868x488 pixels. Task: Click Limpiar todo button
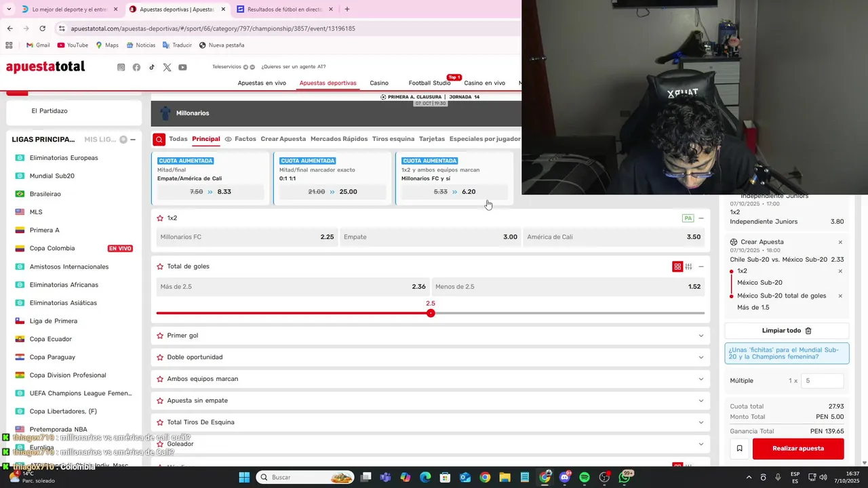point(787,331)
